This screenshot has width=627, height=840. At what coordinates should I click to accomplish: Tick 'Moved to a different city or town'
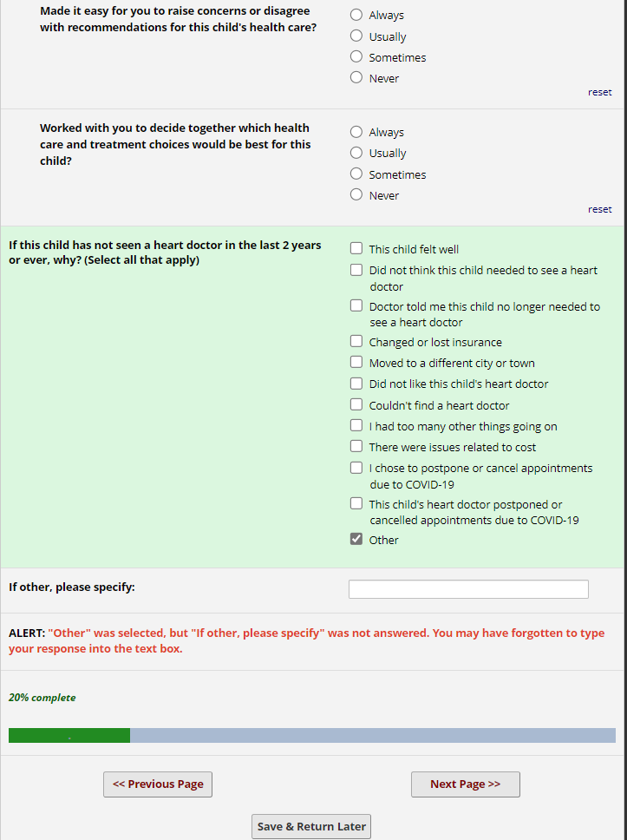pyautogui.click(x=356, y=363)
